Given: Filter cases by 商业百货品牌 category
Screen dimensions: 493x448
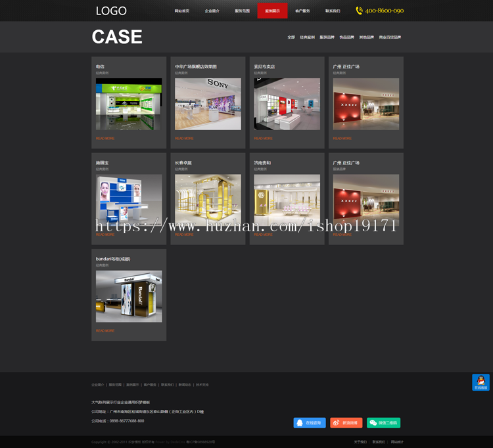Looking at the screenshot, I should pos(390,37).
